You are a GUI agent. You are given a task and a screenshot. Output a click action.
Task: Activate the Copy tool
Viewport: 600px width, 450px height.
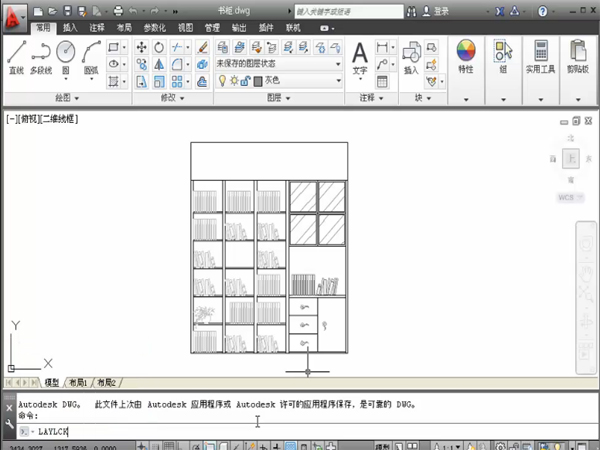click(x=141, y=64)
